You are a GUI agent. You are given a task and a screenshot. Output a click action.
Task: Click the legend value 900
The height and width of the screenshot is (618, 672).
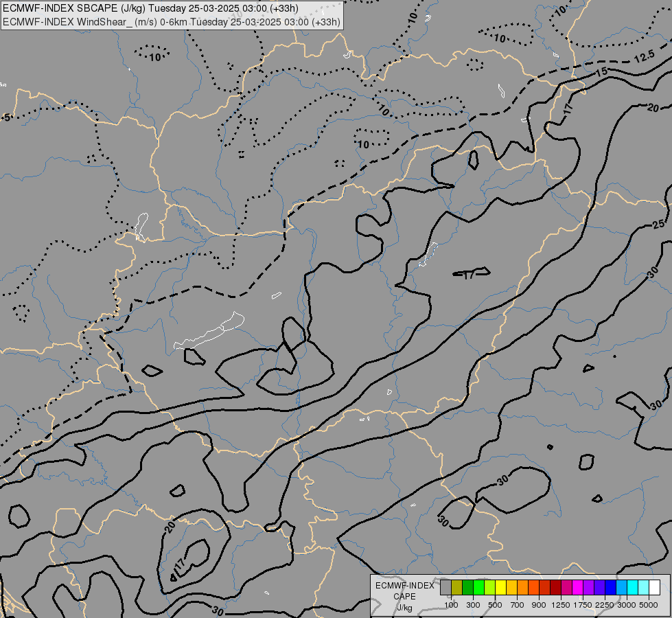click(539, 605)
